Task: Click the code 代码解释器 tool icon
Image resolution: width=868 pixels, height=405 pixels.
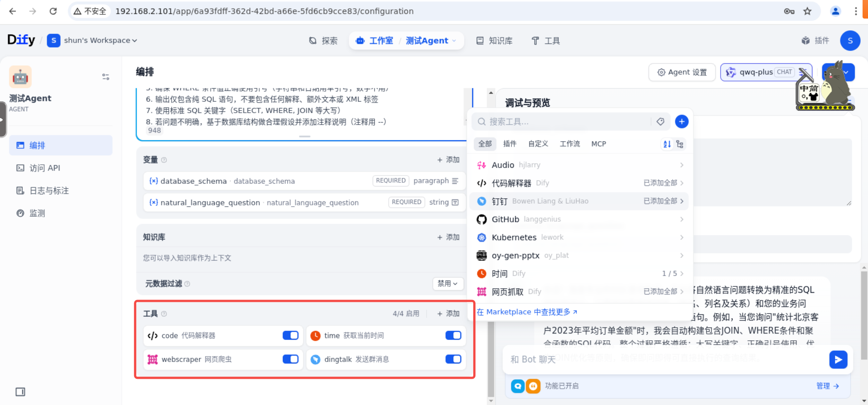Action: click(x=152, y=336)
